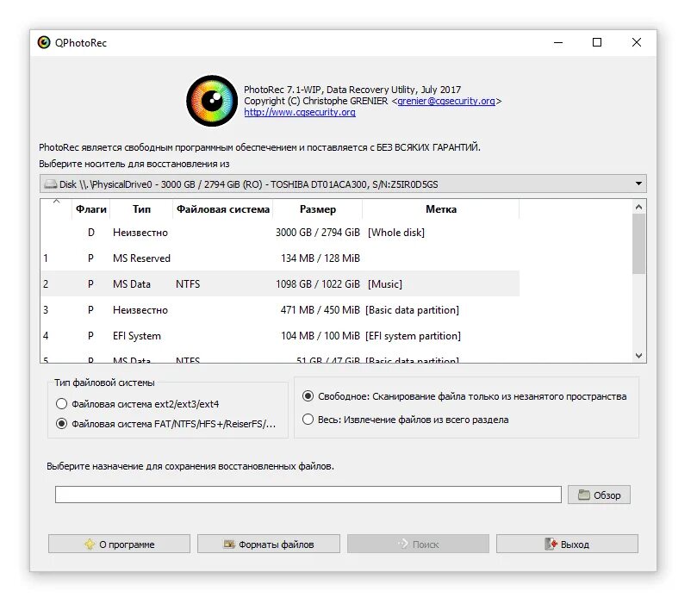Select the Music NTFS partition row
This screenshot has width=697, height=616.
click(280, 284)
